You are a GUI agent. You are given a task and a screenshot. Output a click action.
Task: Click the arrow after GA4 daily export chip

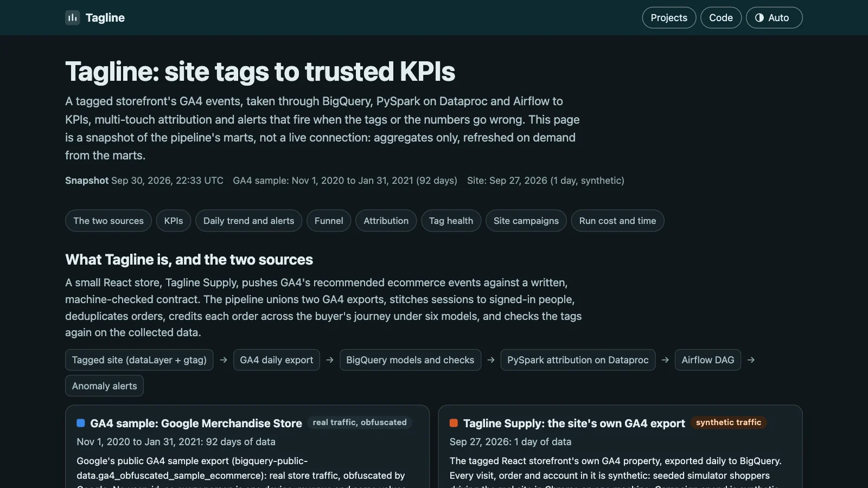point(330,360)
